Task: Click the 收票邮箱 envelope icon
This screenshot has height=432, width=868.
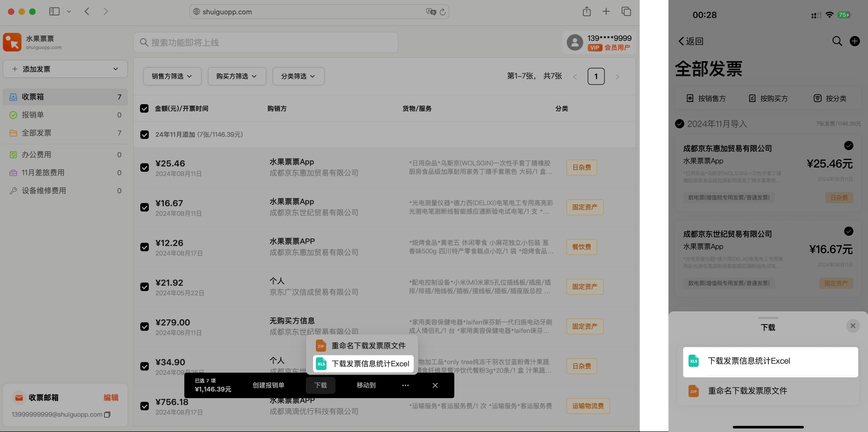Action: coord(19,398)
